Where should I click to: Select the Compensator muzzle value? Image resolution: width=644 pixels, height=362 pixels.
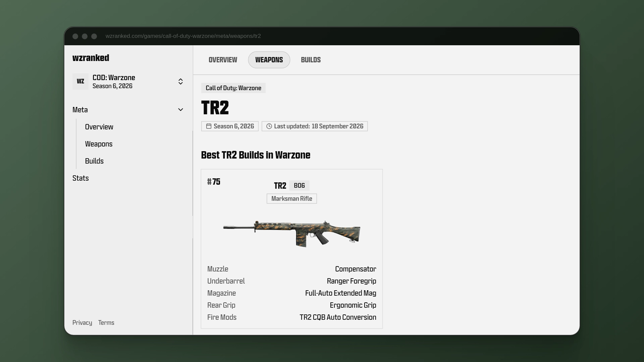356,269
